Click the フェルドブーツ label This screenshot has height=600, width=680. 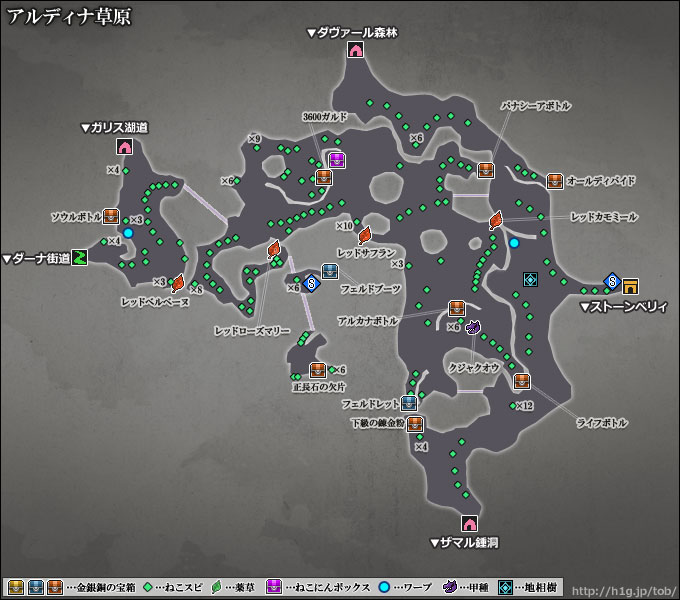(370, 289)
